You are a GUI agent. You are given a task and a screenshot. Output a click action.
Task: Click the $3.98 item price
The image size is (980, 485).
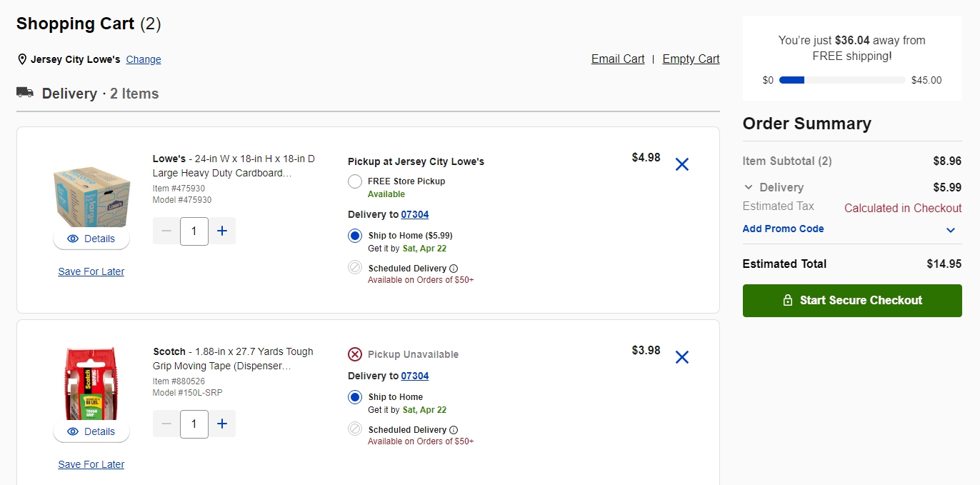pos(646,350)
